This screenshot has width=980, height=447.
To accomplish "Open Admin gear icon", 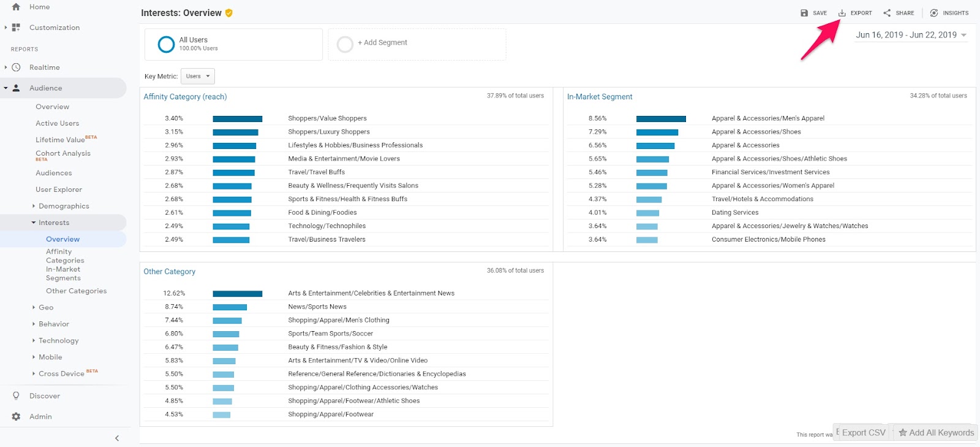I will pos(17,416).
